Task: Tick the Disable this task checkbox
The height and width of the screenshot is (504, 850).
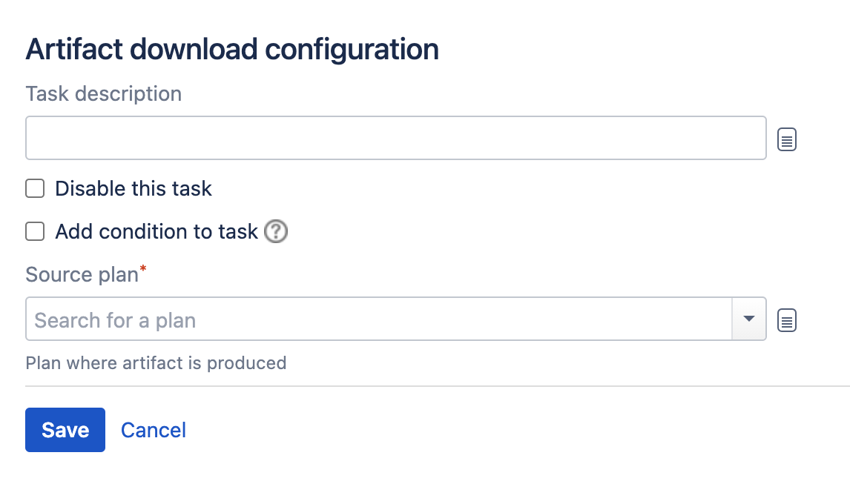Action: click(x=35, y=188)
